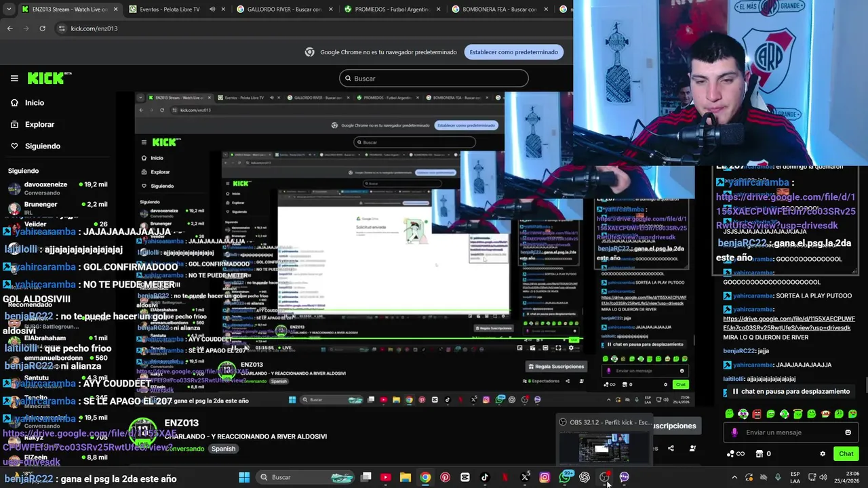
Task: Show hidden system tray icons
Action: pyautogui.click(x=734, y=477)
